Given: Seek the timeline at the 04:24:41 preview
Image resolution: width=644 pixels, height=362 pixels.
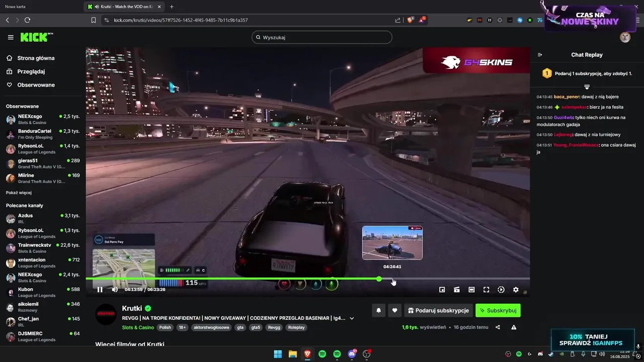Looking at the screenshot, I should pos(393,279).
